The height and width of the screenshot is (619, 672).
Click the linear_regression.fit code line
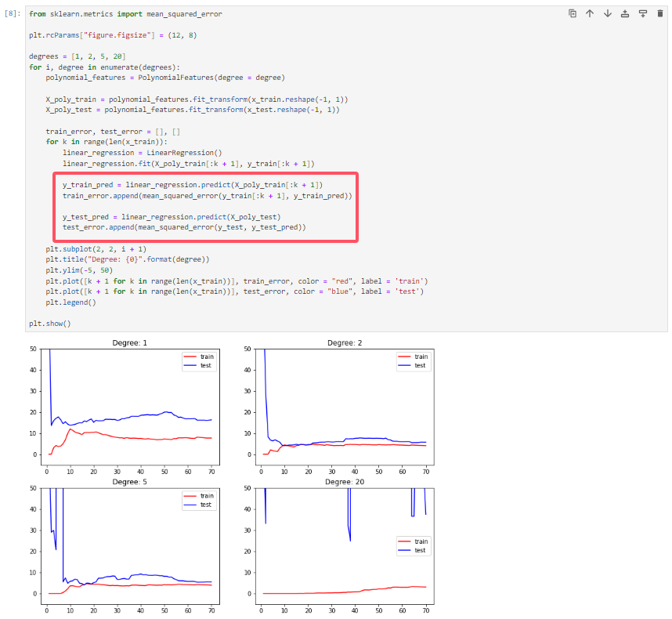pyautogui.click(x=189, y=164)
